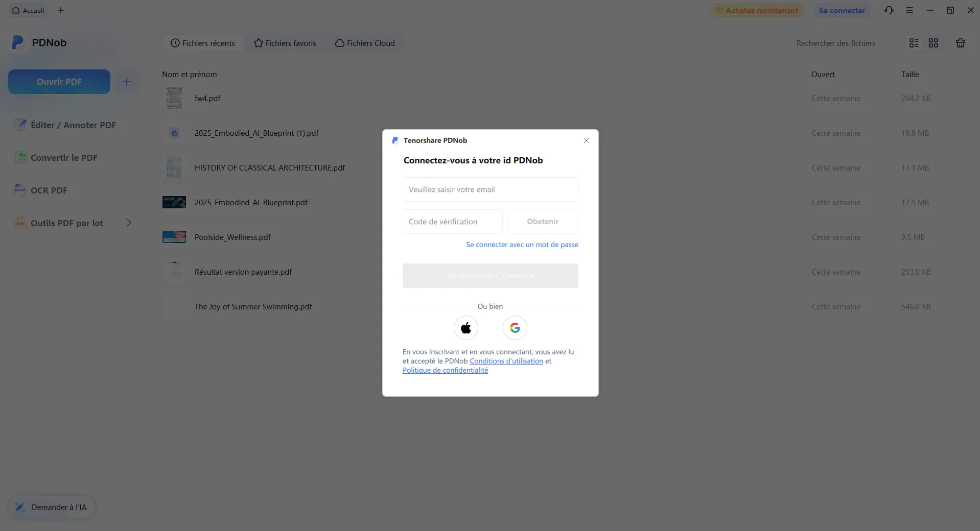Sign in with Google icon
Screen dimensions: 980x531
pos(515,328)
